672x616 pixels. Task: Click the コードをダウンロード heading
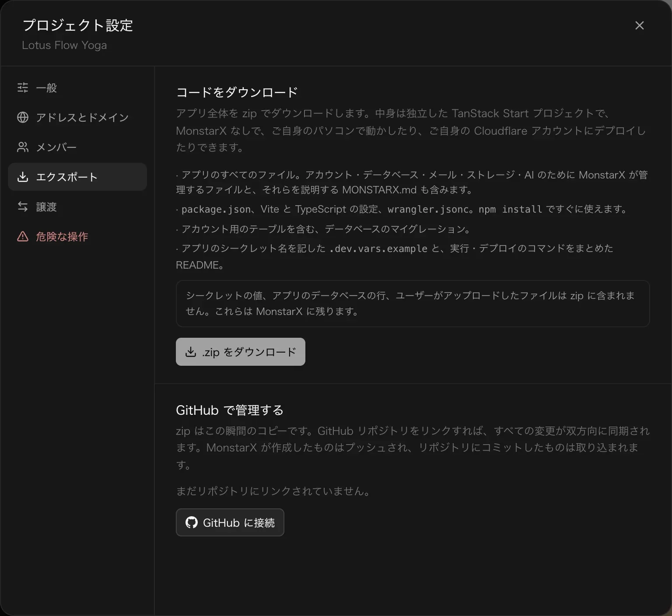pos(237,92)
